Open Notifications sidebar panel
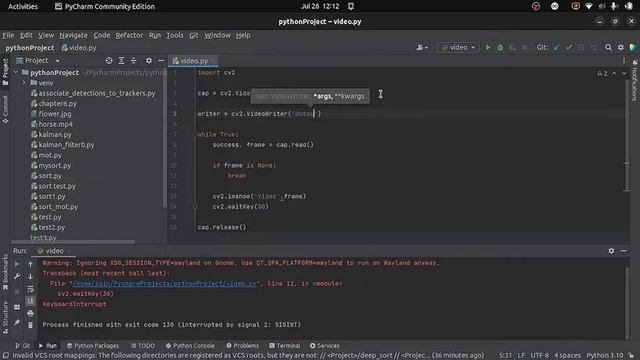The height and width of the screenshot is (360, 640). [x=635, y=81]
